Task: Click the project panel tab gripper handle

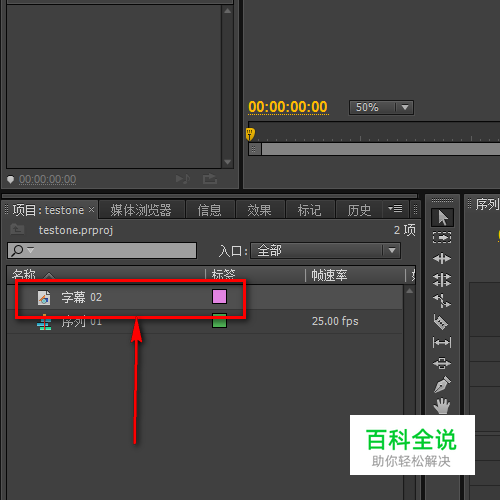Action: [x=6, y=210]
